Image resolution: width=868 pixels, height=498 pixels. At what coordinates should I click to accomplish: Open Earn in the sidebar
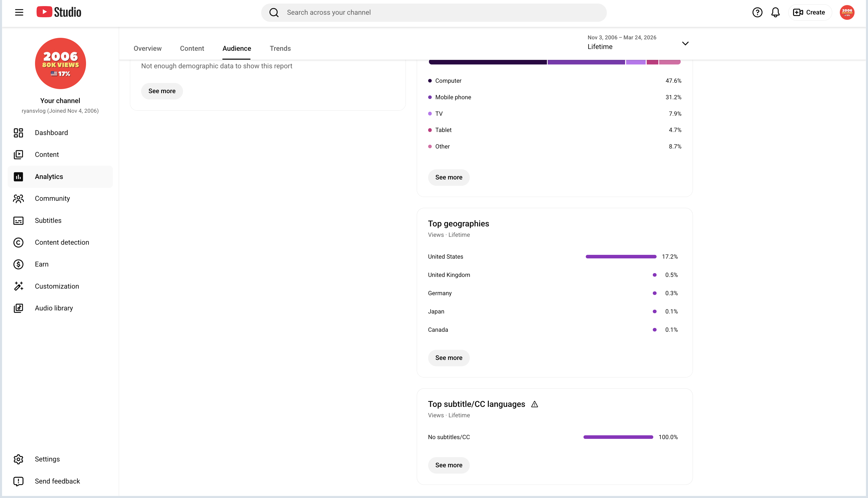[60, 264]
